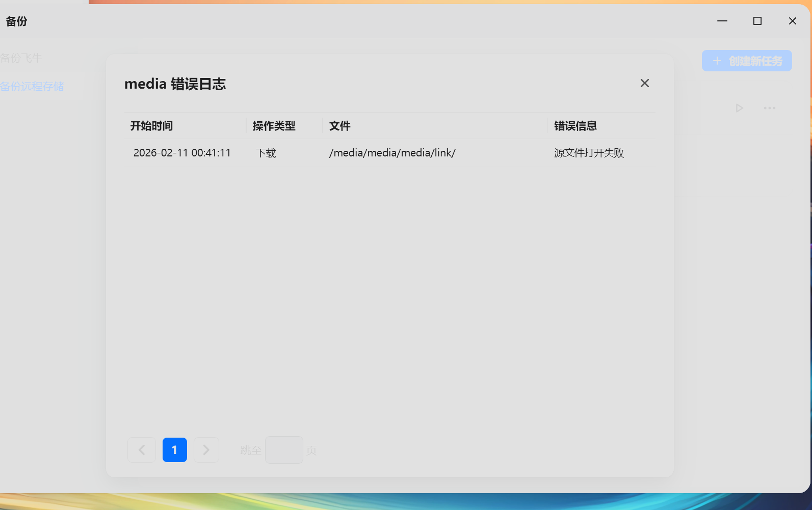
Task: Select the 2026-02-11 00:41:11 timestamp cell
Action: 182,153
